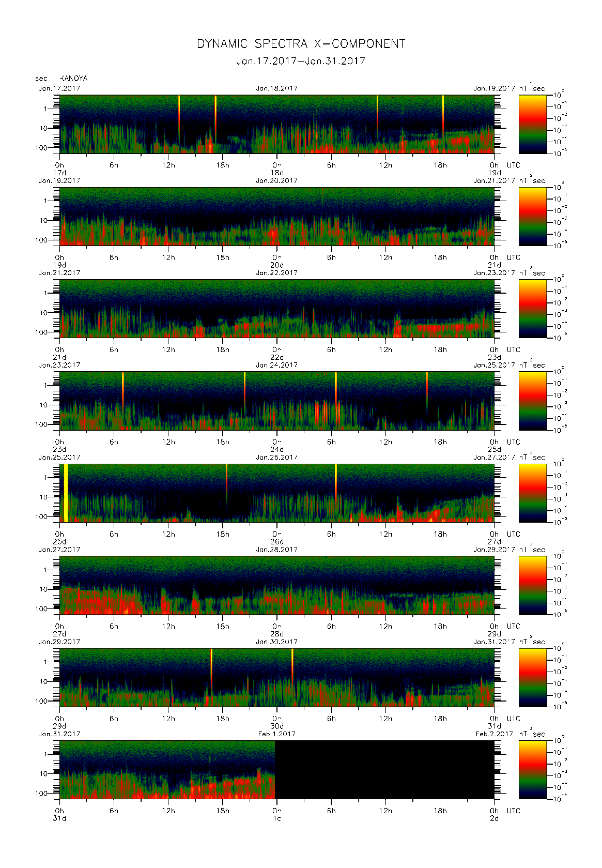Click the color scale beside the Jan.21–23 spectrogram
602x868 pixels.
pos(533,309)
